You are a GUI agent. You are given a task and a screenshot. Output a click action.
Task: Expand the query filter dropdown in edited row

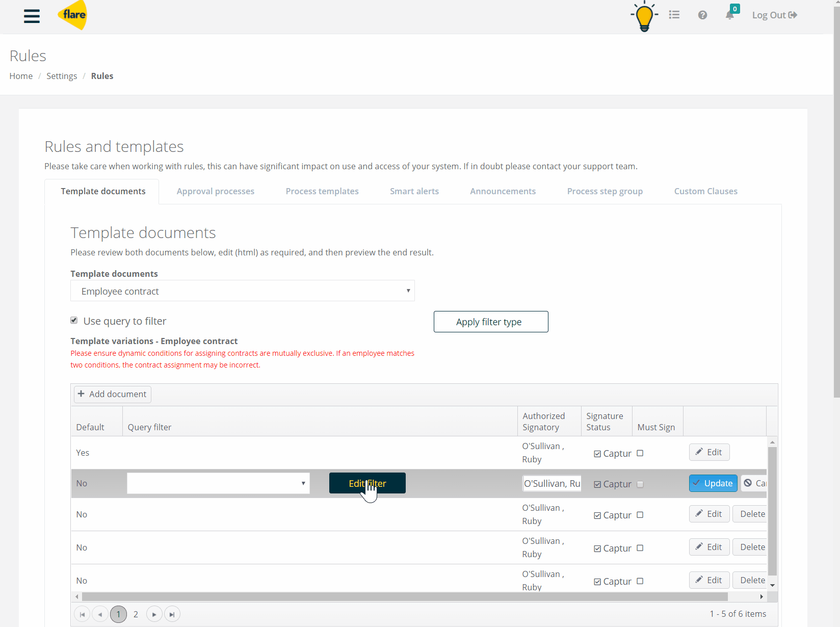click(303, 483)
